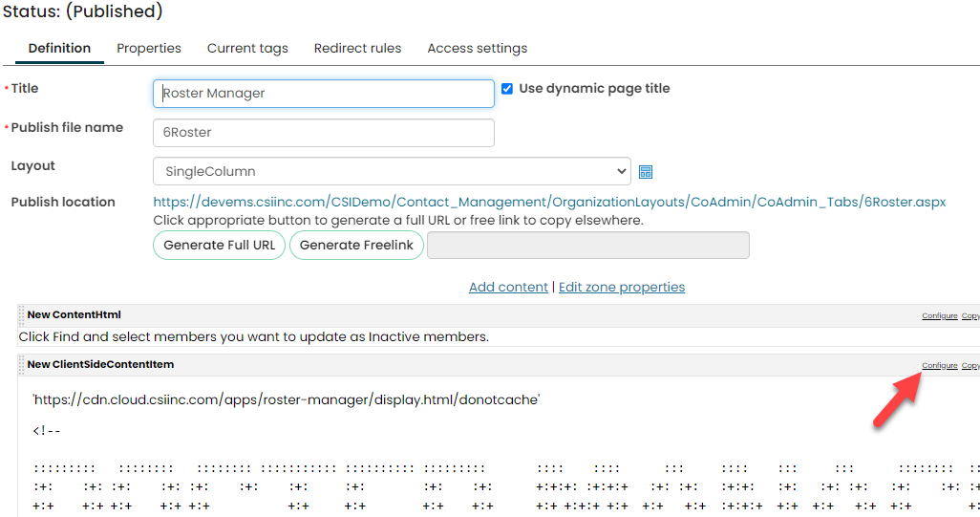Toggle Use dynamic page title checkbox
980x517 pixels.
(x=507, y=89)
